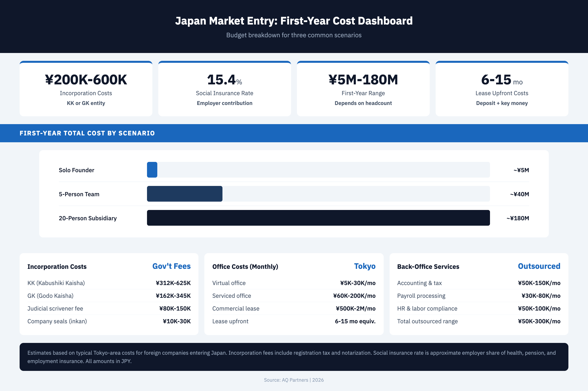Select the ¥162K-345K value
The width and height of the screenshot is (588, 391).
pos(173,296)
